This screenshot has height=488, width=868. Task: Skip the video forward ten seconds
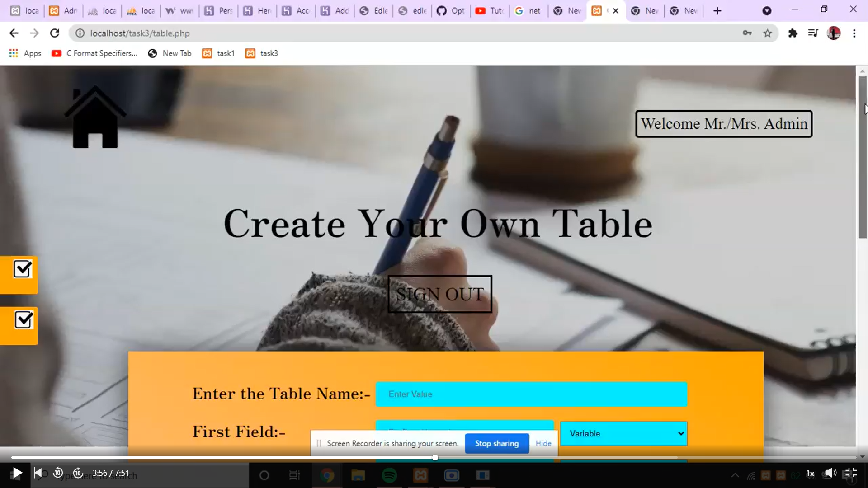coord(78,473)
